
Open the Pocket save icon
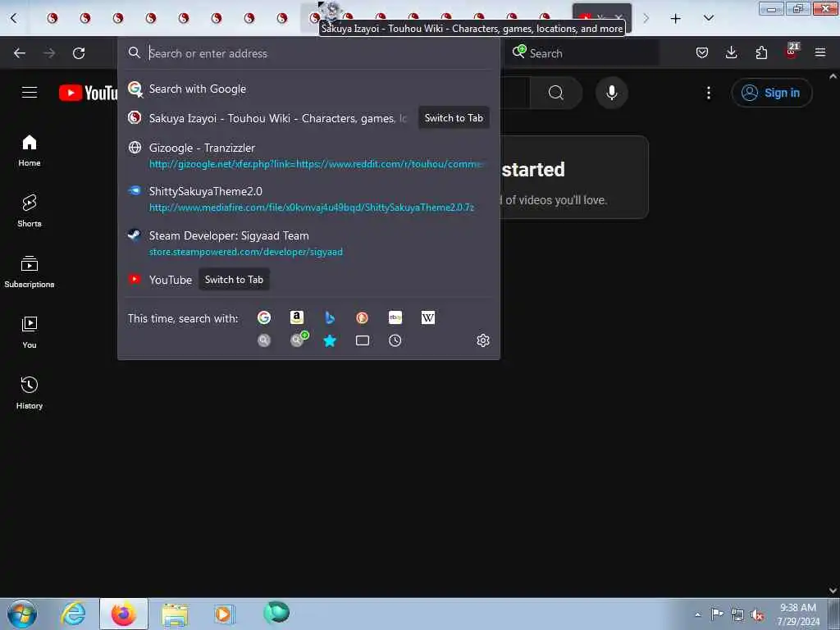tap(702, 52)
